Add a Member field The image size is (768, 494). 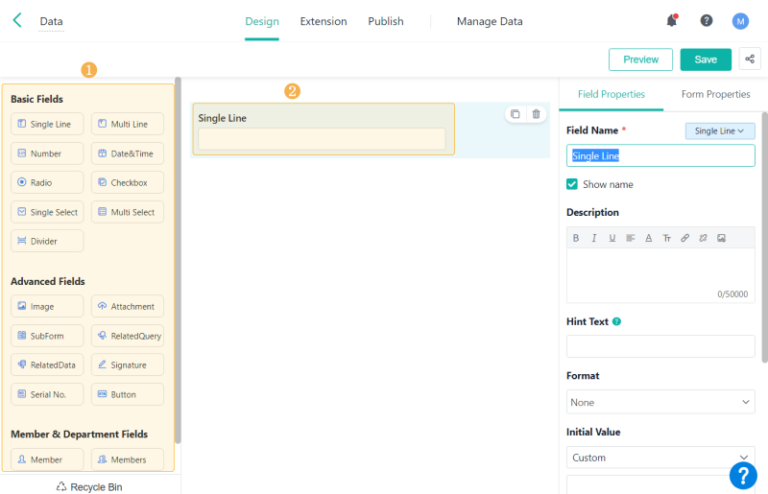click(47, 459)
